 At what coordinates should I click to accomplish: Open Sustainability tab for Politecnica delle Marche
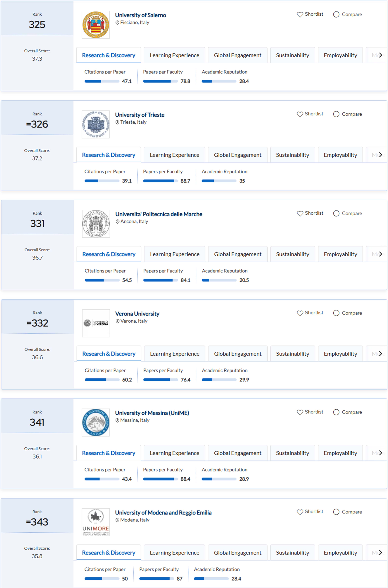[x=292, y=254]
